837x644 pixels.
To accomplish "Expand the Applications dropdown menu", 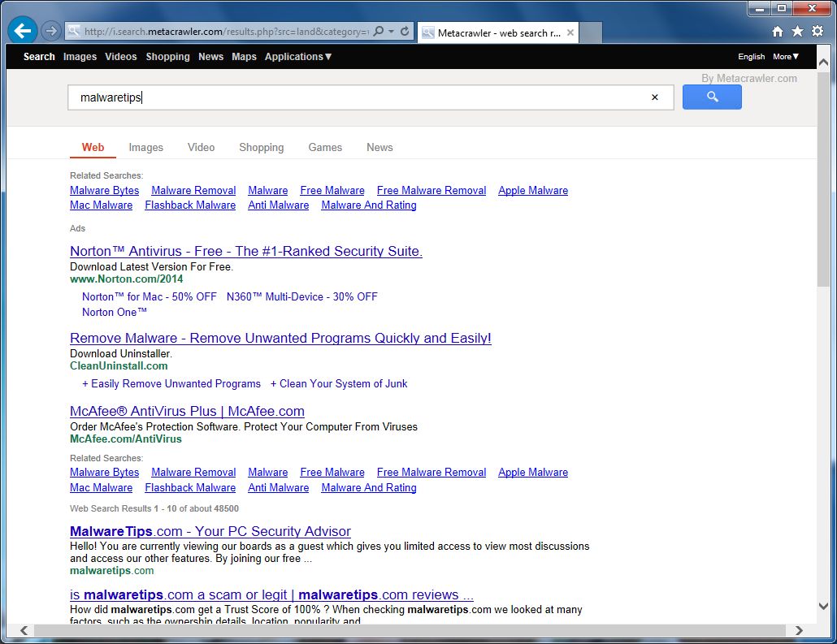I will [x=298, y=57].
